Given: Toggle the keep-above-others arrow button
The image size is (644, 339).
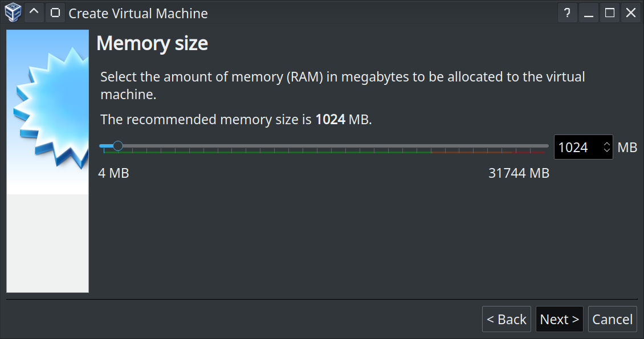Looking at the screenshot, I should [34, 12].
